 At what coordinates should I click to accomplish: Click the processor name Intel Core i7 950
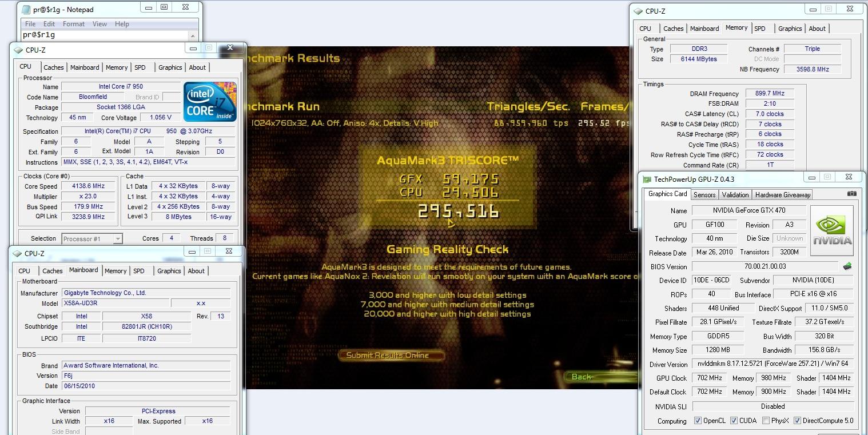tap(121, 87)
